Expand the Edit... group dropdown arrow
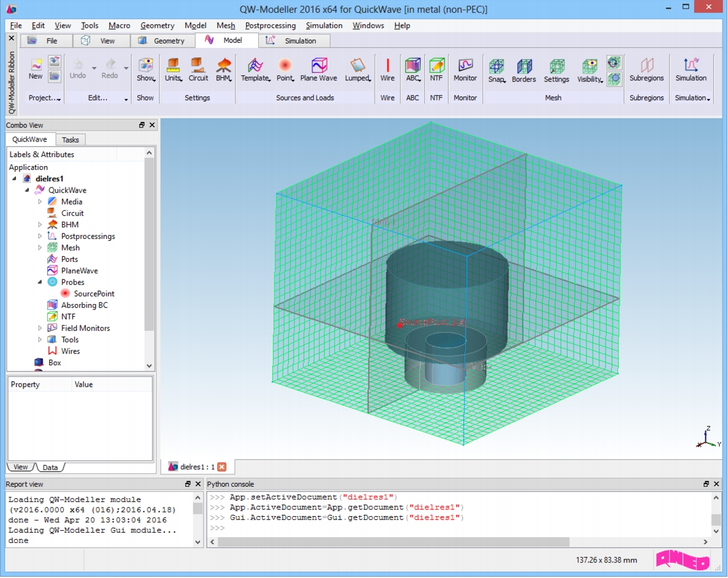The height and width of the screenshot is (578, 728). pyautogui.click(x=126, y=100)
